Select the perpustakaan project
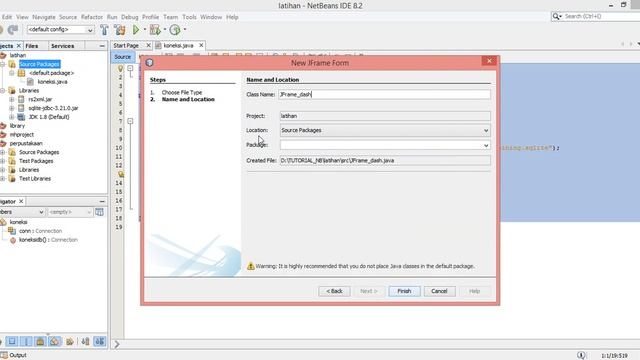Screen dimensions: 640x360 coord(26,143)
